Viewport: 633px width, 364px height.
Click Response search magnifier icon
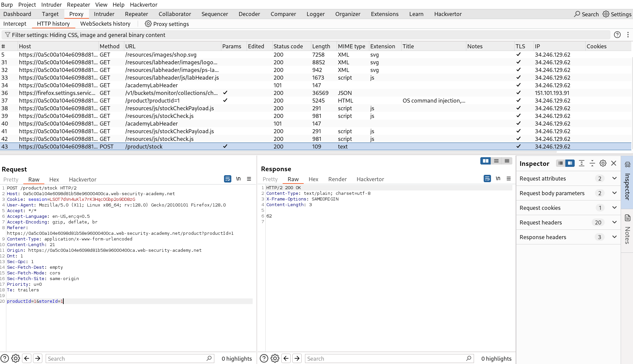[x=469, y=358]
